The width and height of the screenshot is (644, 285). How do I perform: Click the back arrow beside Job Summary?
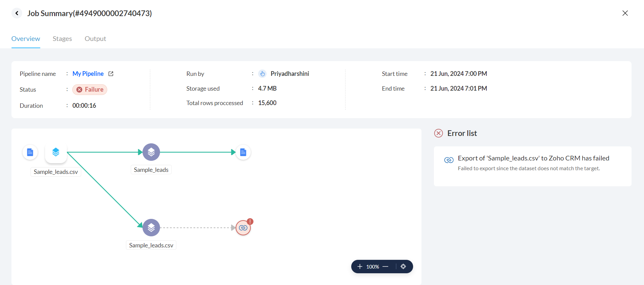coord(17,13)
